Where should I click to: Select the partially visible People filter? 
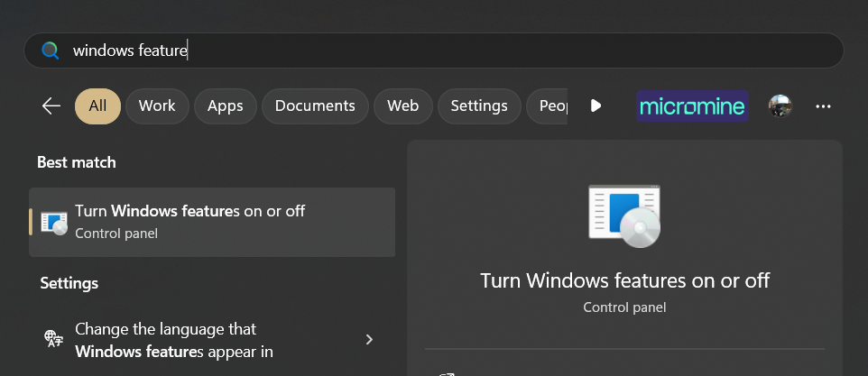[x=550, y=105]
